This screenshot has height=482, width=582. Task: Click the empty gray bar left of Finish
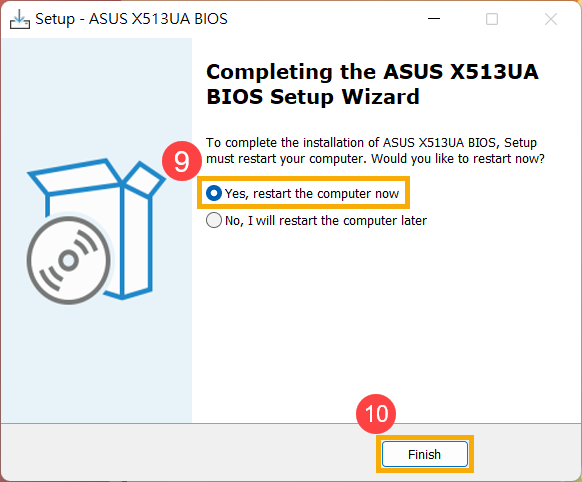click(x=186, y=453)
